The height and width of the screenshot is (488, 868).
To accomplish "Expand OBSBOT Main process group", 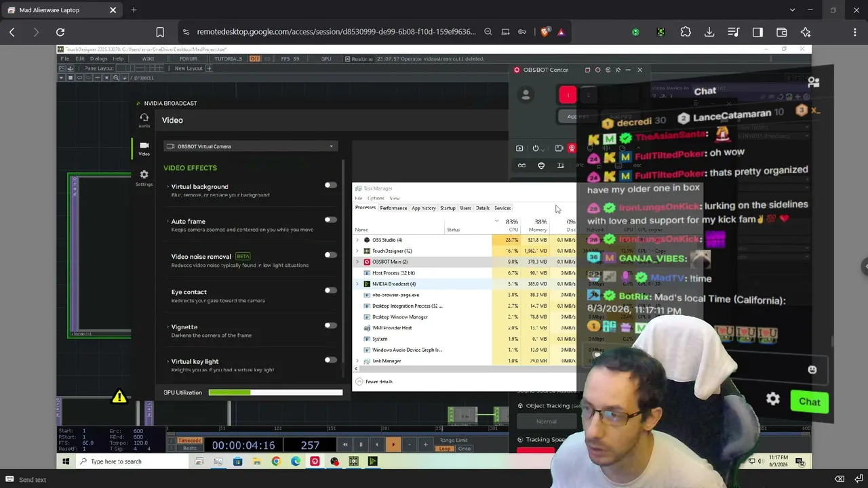I will click(x=357, y=262).
